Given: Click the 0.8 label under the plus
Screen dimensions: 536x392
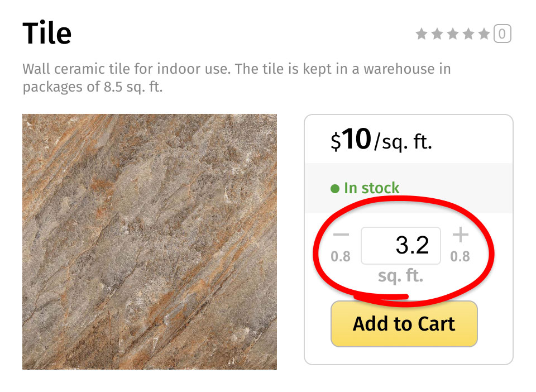Looking at the screenshot, I should pos(460,257).
